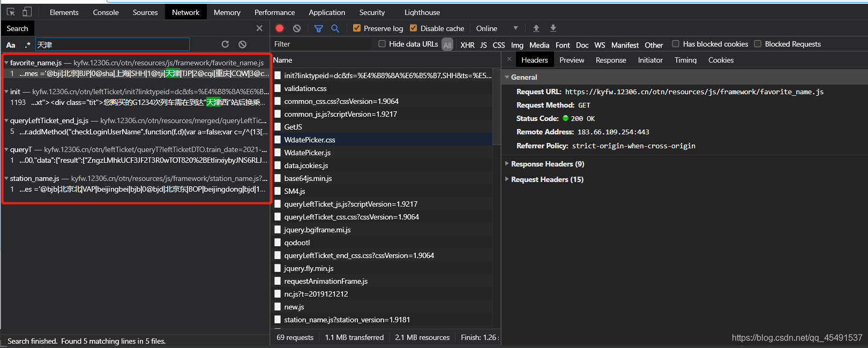Select station_name.js?station_version=1.9181 request
Viewport: 868px width, 348px height.
click(383, 320)
